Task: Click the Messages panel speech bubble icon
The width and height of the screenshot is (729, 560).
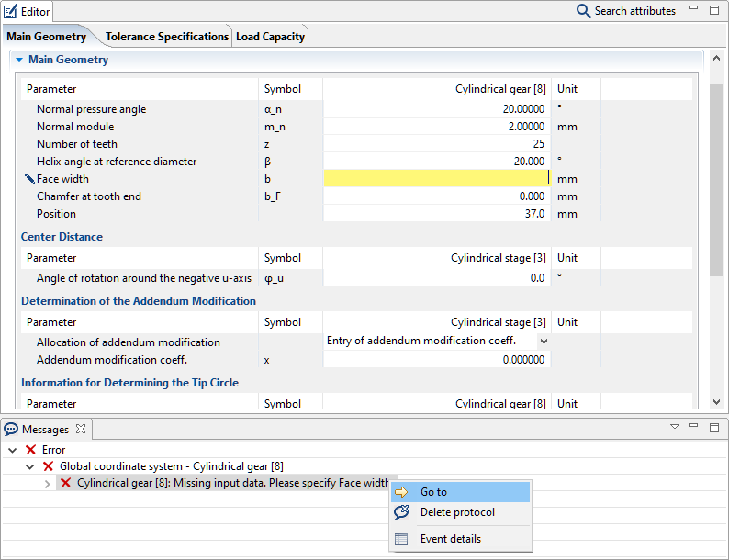Action: click(11, 429)
